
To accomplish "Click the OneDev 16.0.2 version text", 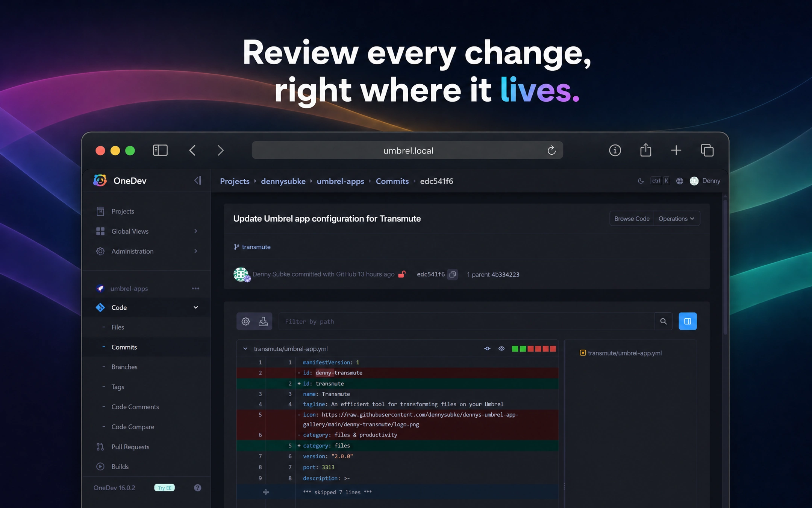I will pos(114,488).
